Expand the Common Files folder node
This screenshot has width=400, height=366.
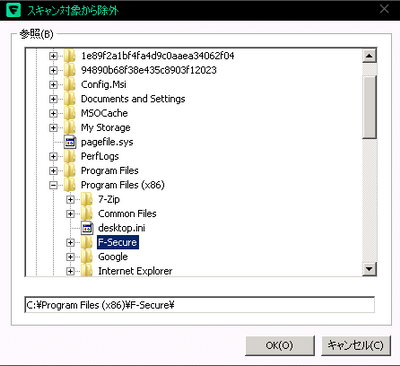(70, 214)
